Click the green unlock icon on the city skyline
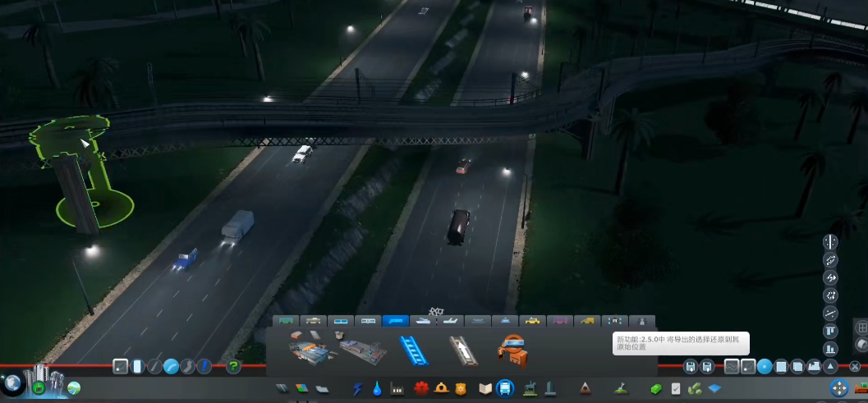Viewport: 868px width, 403px height. pyautogui.click(x=39, y=387)
